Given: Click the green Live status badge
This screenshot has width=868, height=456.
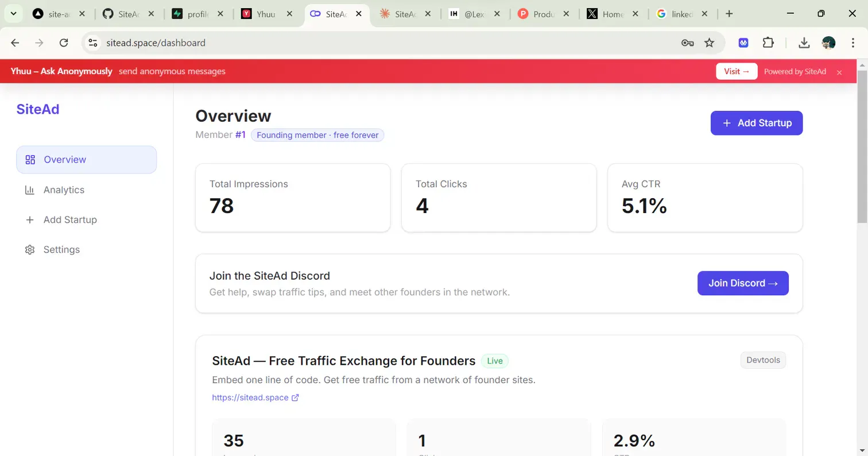Looking at the screenshot, I should [495, 361].
